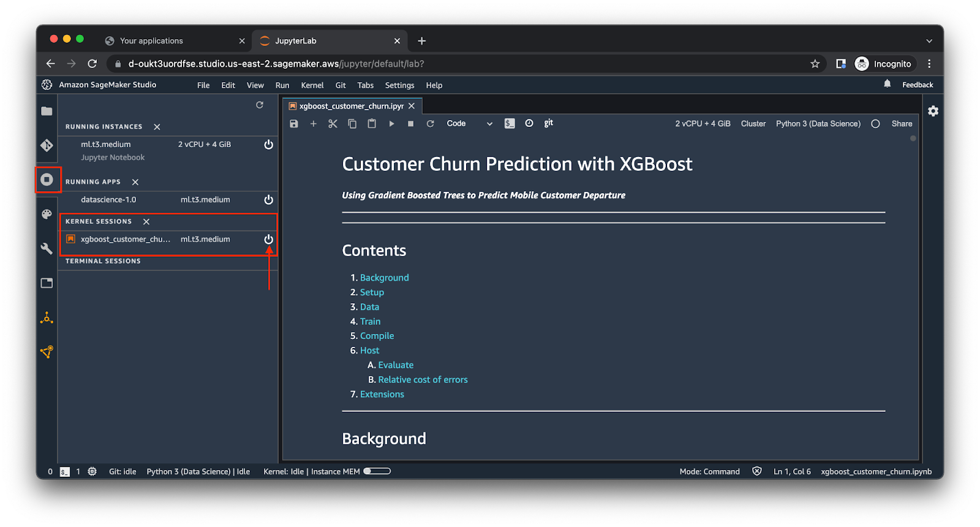Shut down the xgboost_customer_churn kernel session
Screen dimensions: 980x527
pyautogui.click(x=268, y=239)
